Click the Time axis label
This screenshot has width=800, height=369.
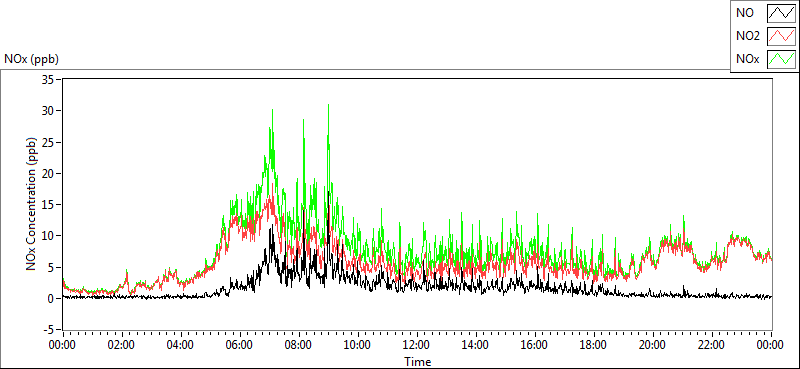click(x=417, y=362)
